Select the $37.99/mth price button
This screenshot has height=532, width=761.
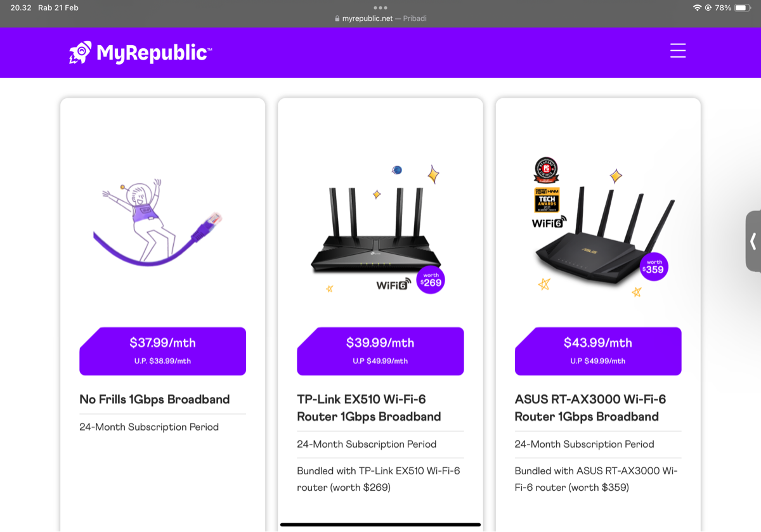(162, 351)
